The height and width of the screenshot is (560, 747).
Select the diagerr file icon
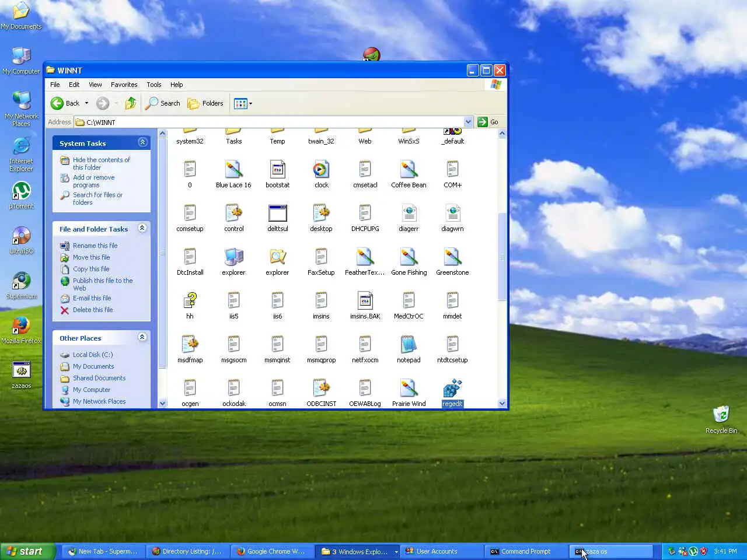coord(409,213)
